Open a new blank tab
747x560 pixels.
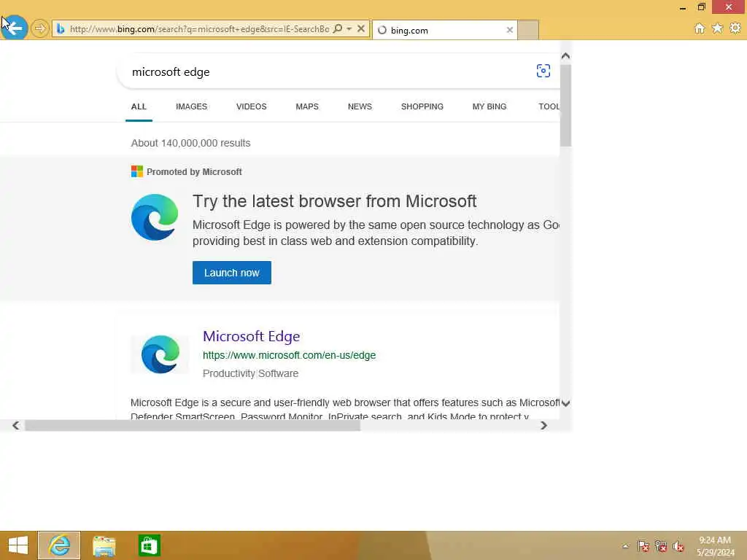[x=528, y=30]
